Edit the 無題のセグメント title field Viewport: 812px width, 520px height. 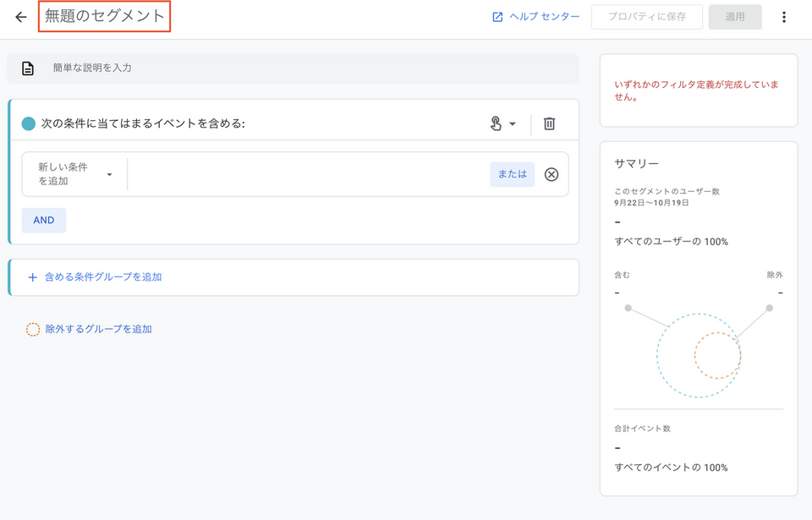tap(105, 17)
